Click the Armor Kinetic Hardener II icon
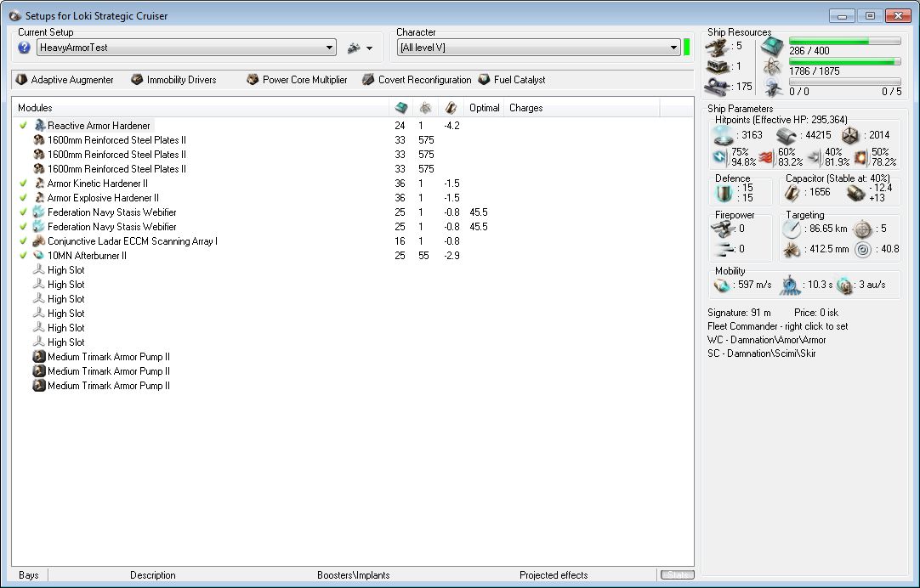The width and height of the screenshot is (920, 588). [x=39, y=184]
